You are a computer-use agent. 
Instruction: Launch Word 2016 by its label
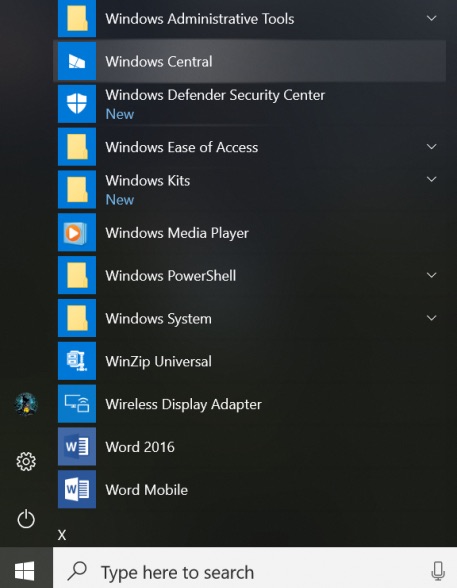click(140, 447)
